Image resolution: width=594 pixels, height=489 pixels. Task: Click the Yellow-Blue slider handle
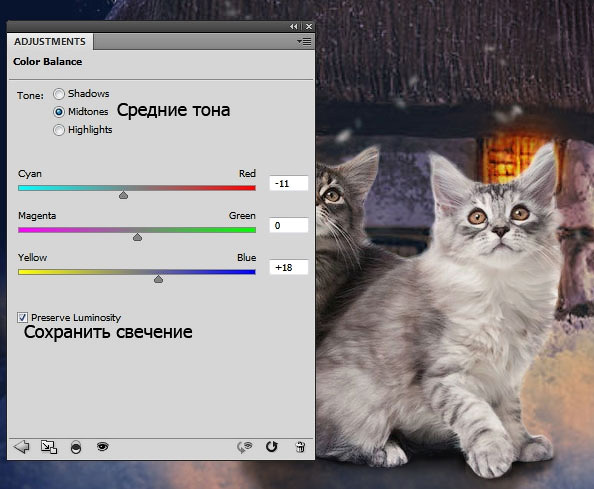click(158, 279)
